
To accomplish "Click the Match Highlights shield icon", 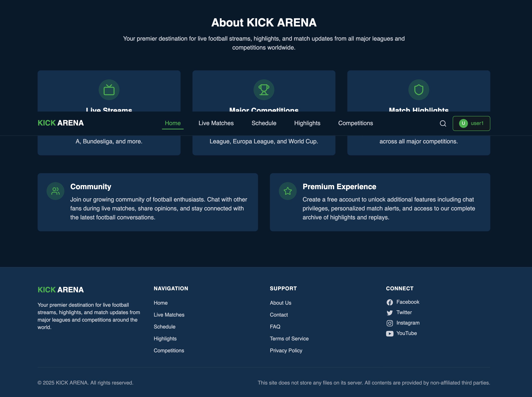I will (419, 90).
